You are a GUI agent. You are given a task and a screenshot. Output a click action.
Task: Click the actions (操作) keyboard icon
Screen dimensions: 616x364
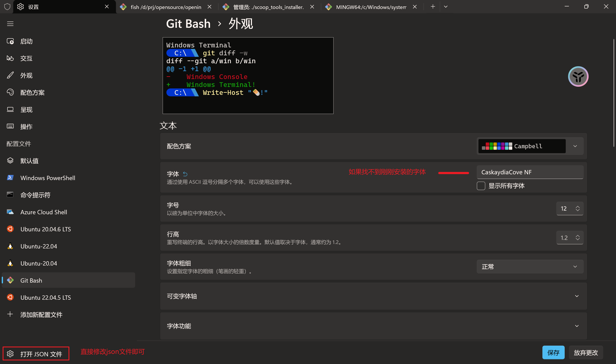(x=10, y=126)
